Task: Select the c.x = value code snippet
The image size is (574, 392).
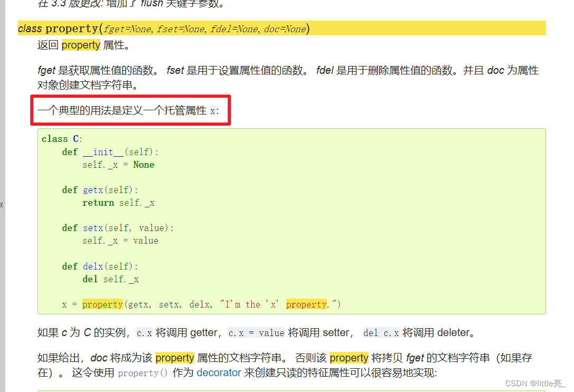Action: click(256, 333)
